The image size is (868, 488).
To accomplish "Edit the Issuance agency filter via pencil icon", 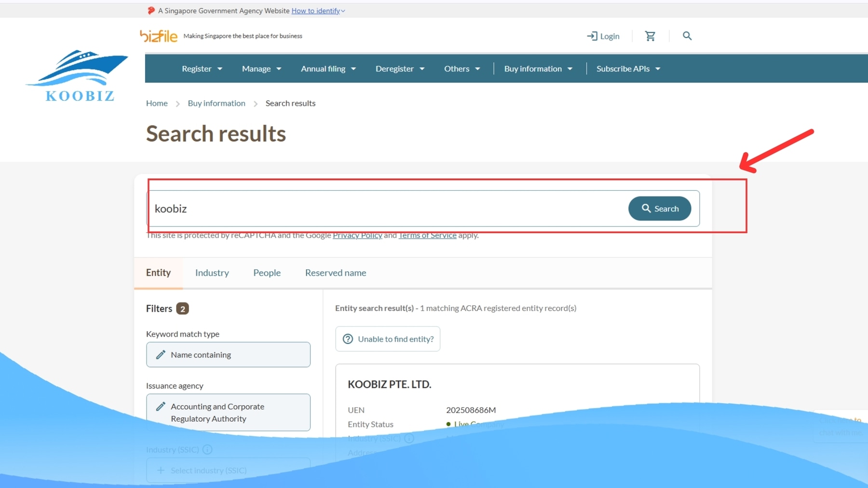I will click(x=161, y=406).
